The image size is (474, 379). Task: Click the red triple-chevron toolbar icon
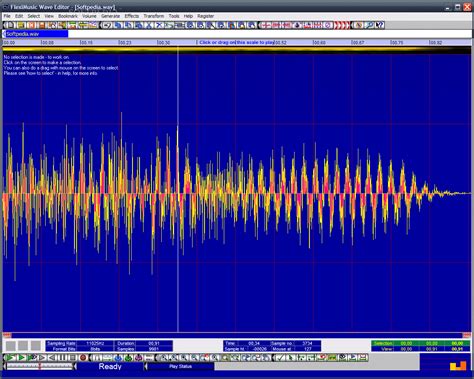pyautogui.click(x=342, y=25)
